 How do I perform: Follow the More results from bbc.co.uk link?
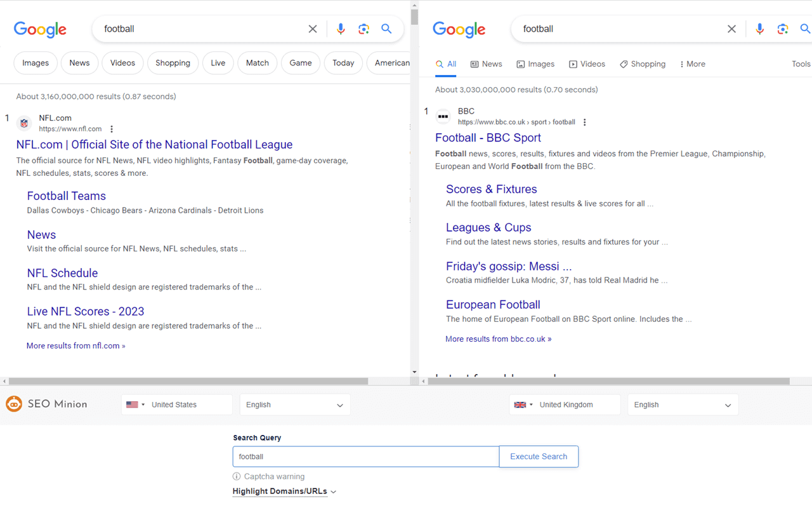[499, 338]
